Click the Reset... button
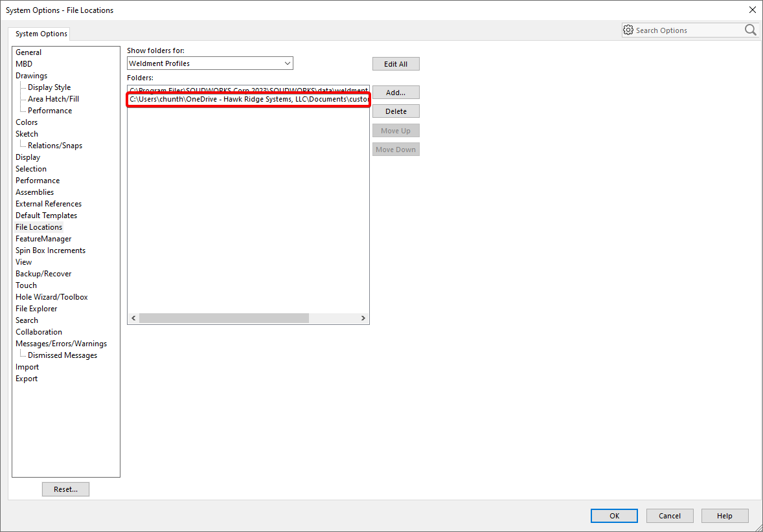The image size is (763, 532). (x=65, y=489)
